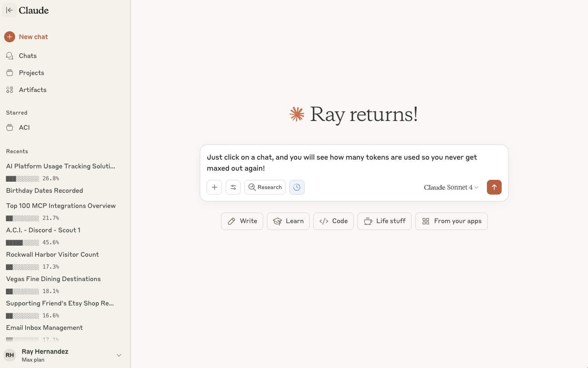
Task: Toggle the clock extended thinking button
Action: [x=297, y=187]
